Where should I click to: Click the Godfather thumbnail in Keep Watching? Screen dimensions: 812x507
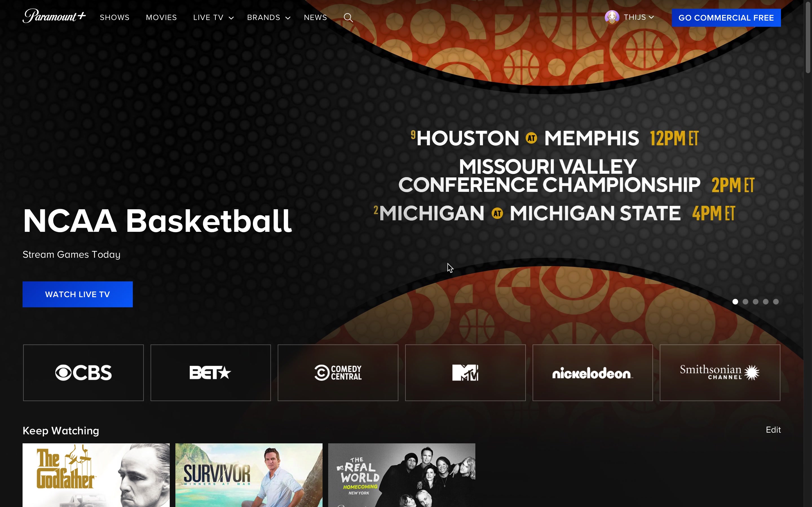(96, 475)
